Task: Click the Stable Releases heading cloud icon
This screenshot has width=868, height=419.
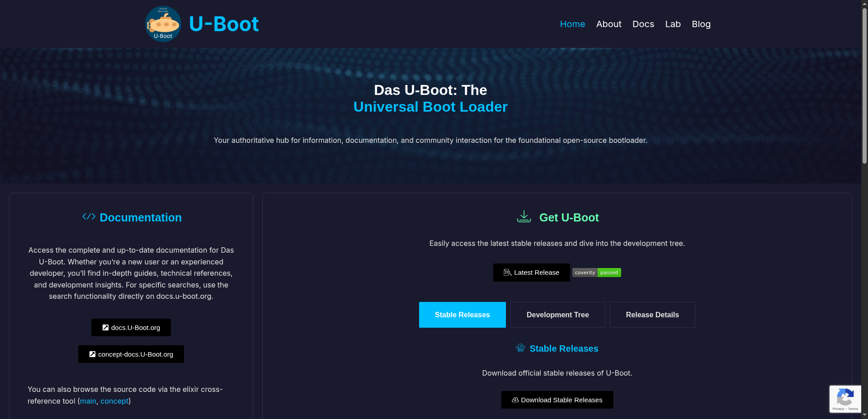Action: tap(521, 348)
